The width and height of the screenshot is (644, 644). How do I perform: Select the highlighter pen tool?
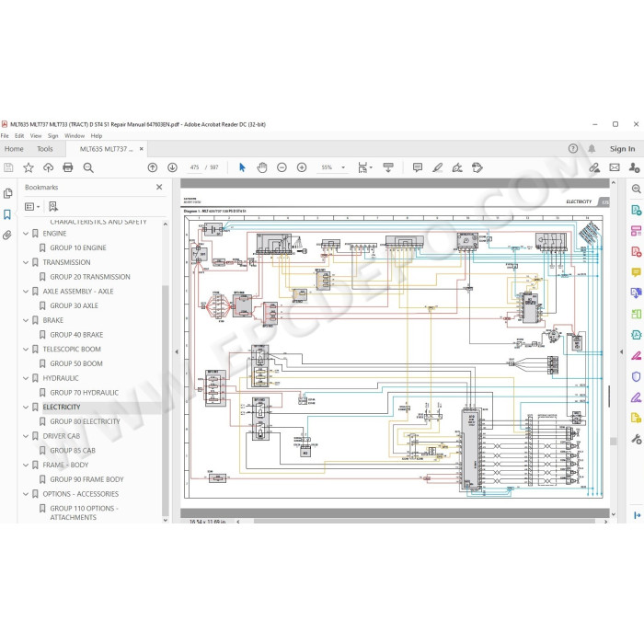[437, 167]
